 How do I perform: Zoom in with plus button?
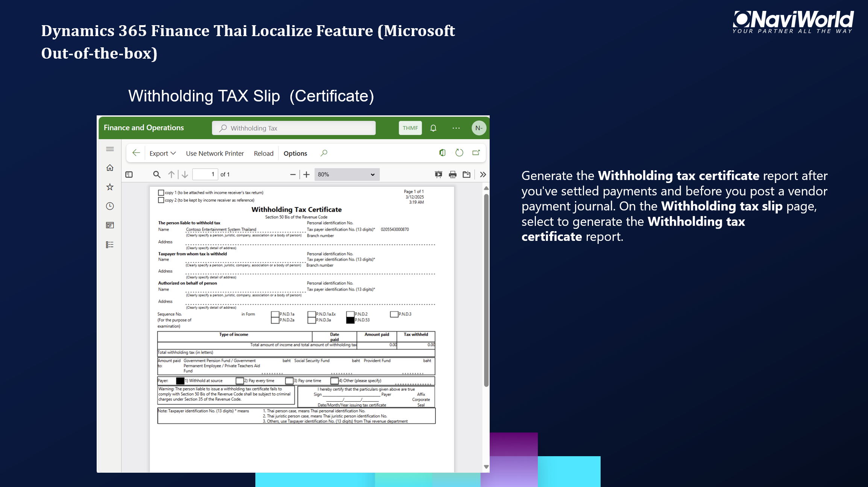307,174
